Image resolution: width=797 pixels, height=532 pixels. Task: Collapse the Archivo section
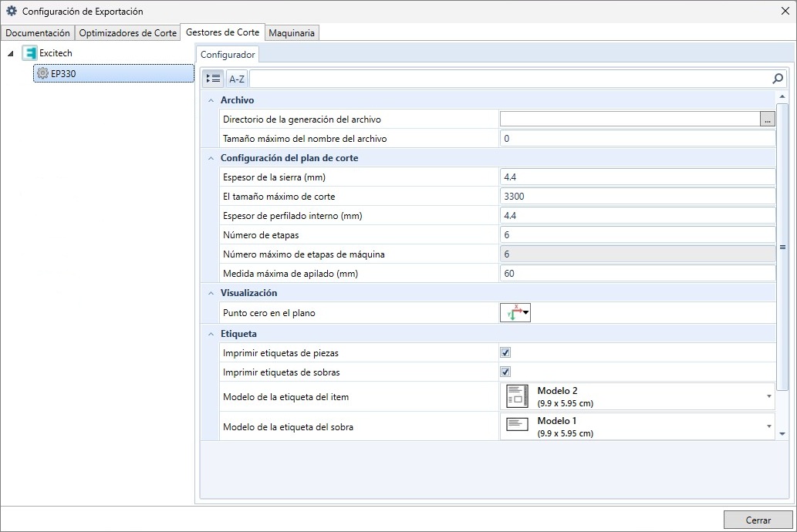click(x=211, y=100)
